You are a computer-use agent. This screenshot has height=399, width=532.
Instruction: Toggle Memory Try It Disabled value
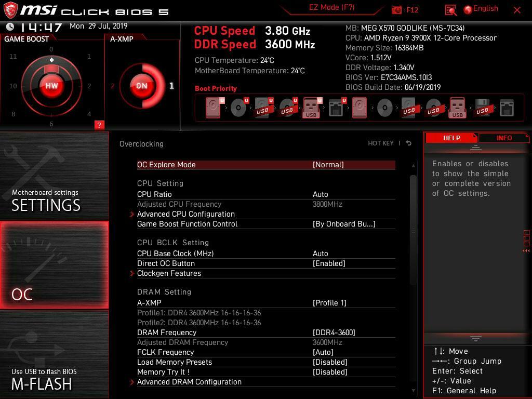[x=330, y=372]
